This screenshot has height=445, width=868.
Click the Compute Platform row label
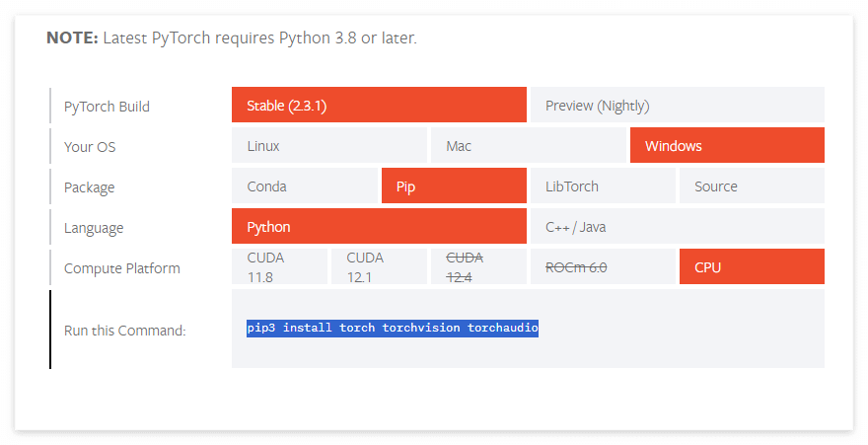(x=121, y=268)
